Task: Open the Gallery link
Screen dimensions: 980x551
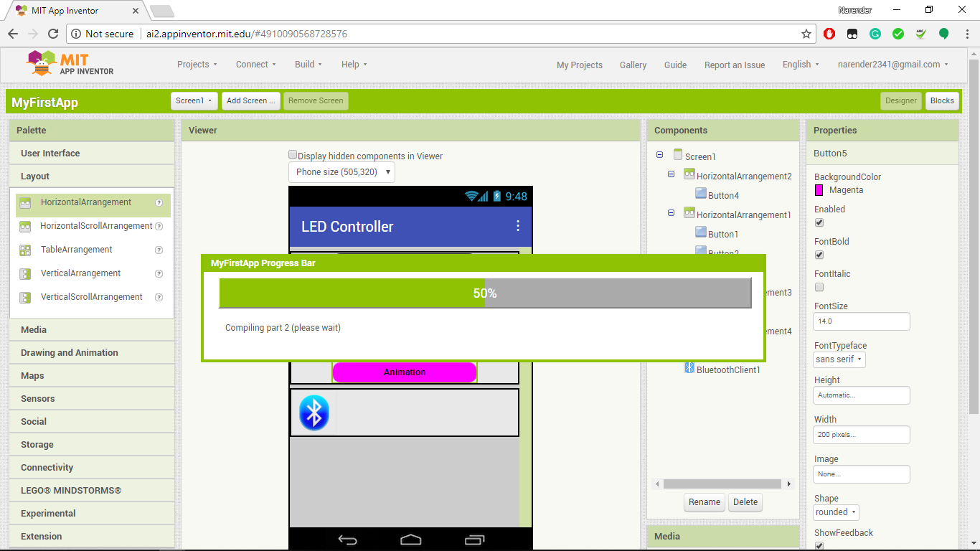Action: 633,65
